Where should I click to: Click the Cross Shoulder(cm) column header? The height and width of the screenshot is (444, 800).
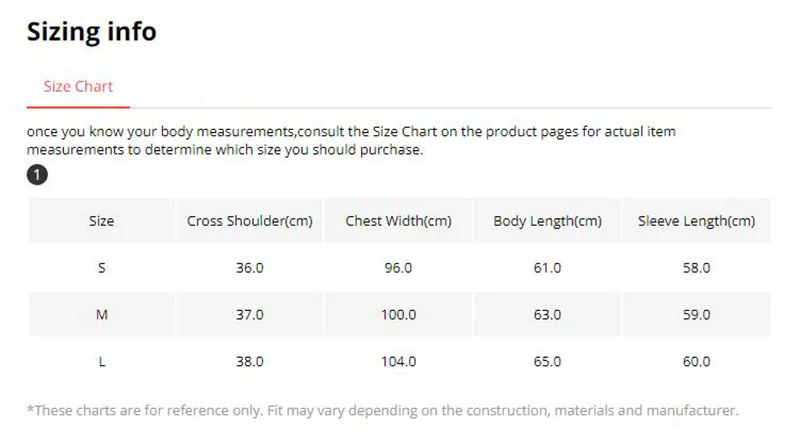[x=249, y=220]
